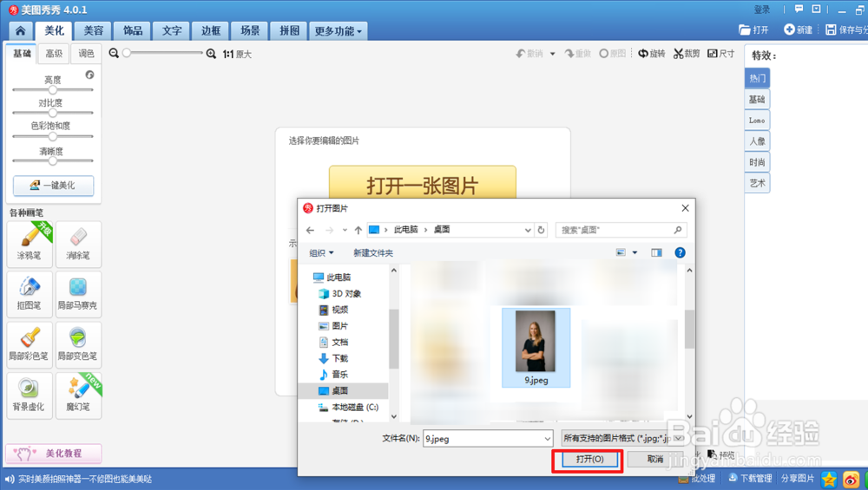Select the 消除笔 eraser pen tool
This screenshot has height=490, width=868.
click(x=78, y=244)
